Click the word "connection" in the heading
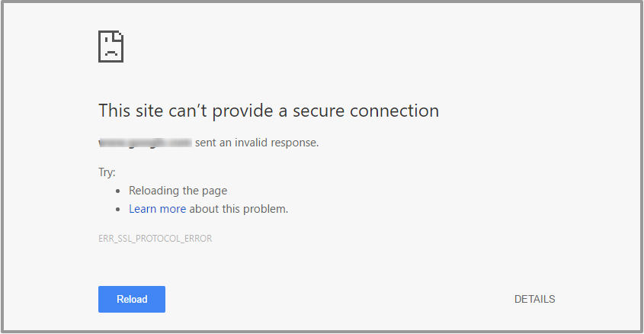Image resolution: width=644 pixels, height=334 pixels. (x=394, y=111)
